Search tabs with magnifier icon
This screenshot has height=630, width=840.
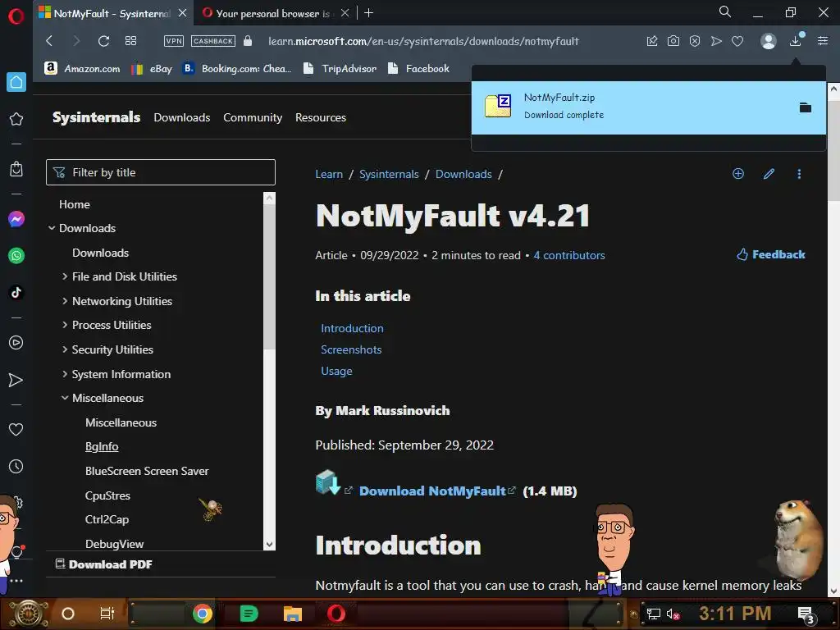click(x=725, y=11)
